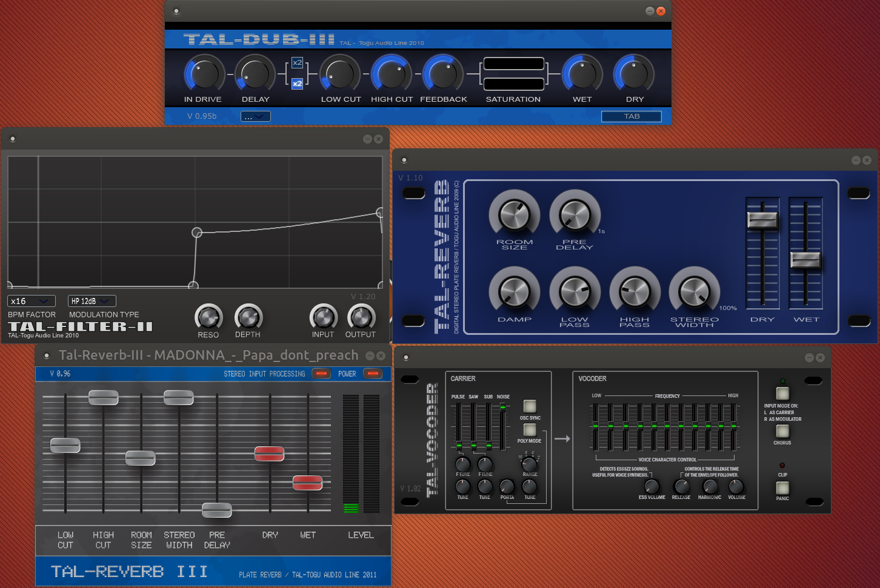Open the preset menu in TAL-Dub-III
Screen dimensions: 880x588
click(x=255, y=116)
